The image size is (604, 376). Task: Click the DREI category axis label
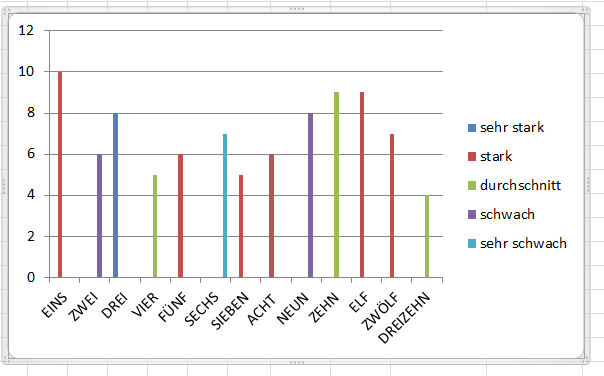[114, 306]
